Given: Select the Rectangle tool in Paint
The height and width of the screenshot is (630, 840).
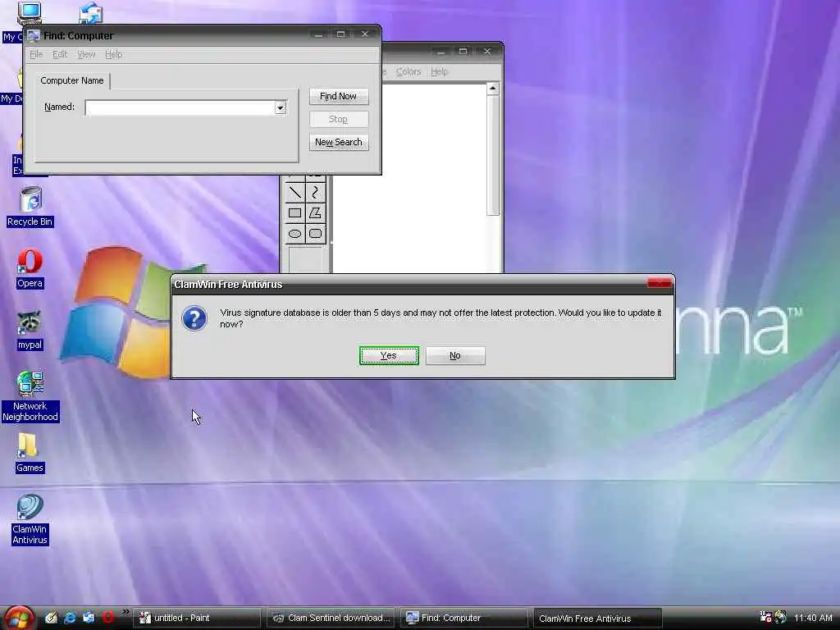Looking at the screenshot, I should coord(294,213).
